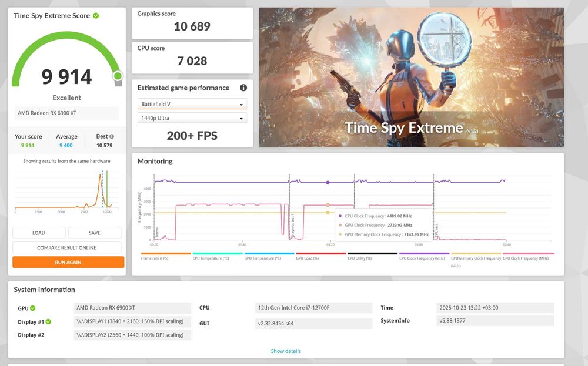The height and width of the screenshot is (366, 588).
Task: Click the score distribution histogram chart
Action: (67, 191)
